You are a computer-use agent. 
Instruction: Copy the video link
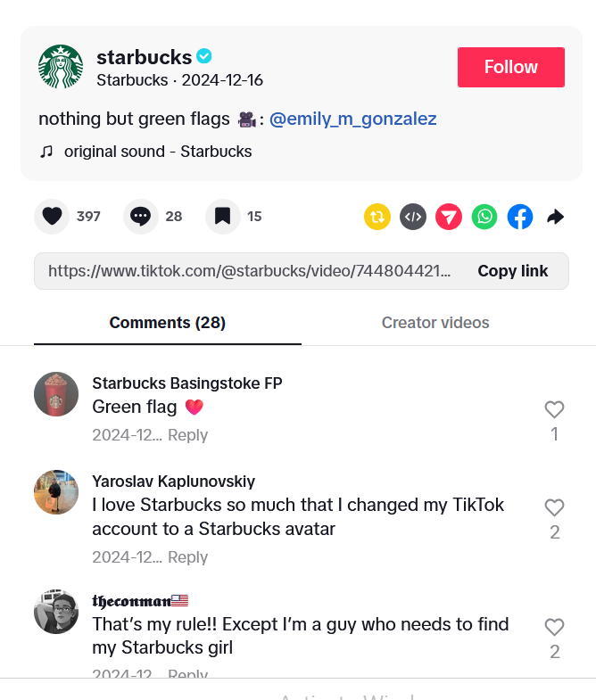[x=512, y=271]
